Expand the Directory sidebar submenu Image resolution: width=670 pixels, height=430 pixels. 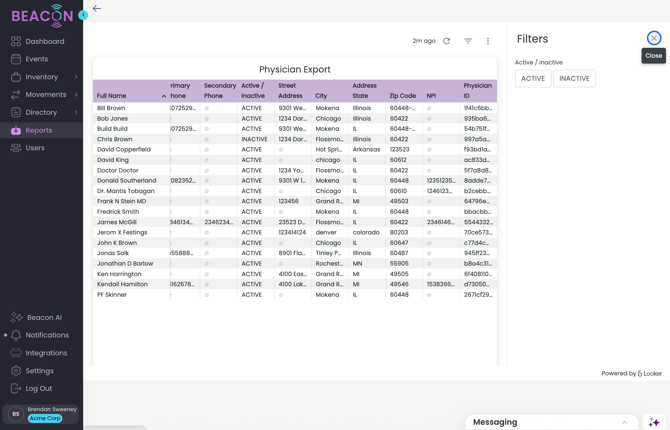click(x=76, y=113)
